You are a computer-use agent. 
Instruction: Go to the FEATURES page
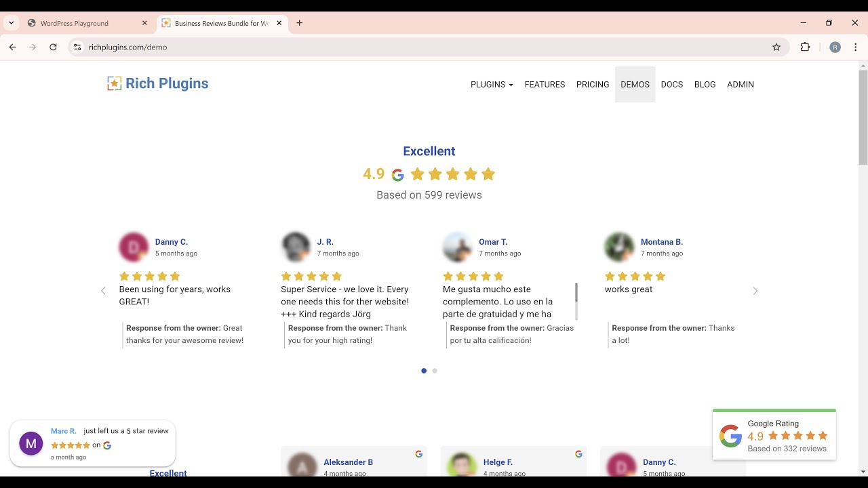[545, 85]
